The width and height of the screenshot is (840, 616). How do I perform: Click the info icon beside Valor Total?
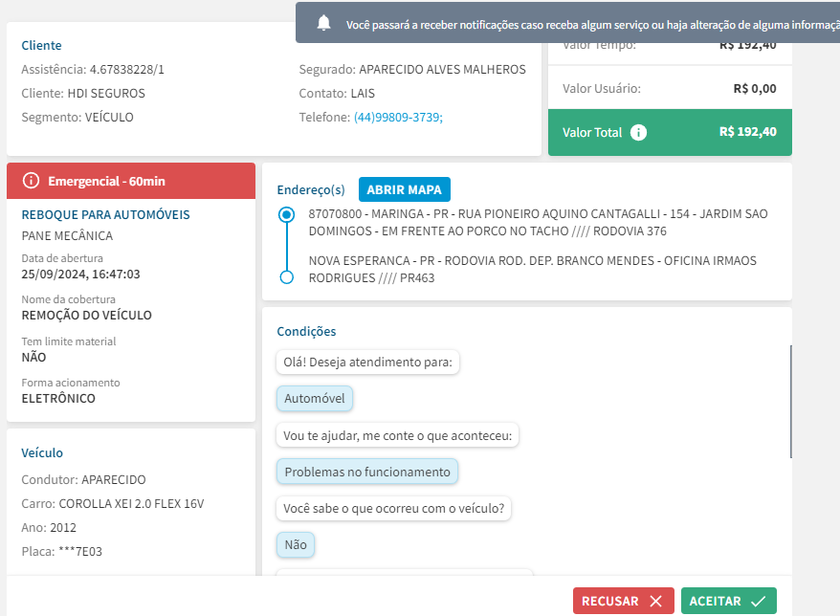(638, 132)
